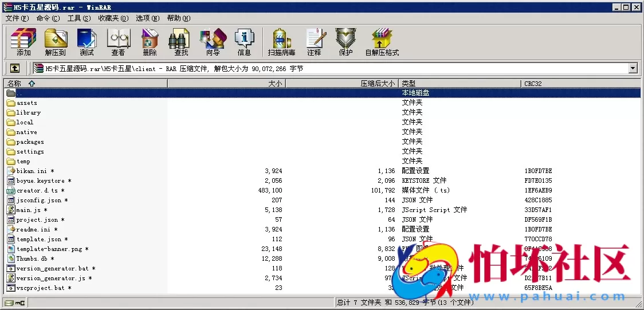Click the disk icon in status bar

click(9, 303)
